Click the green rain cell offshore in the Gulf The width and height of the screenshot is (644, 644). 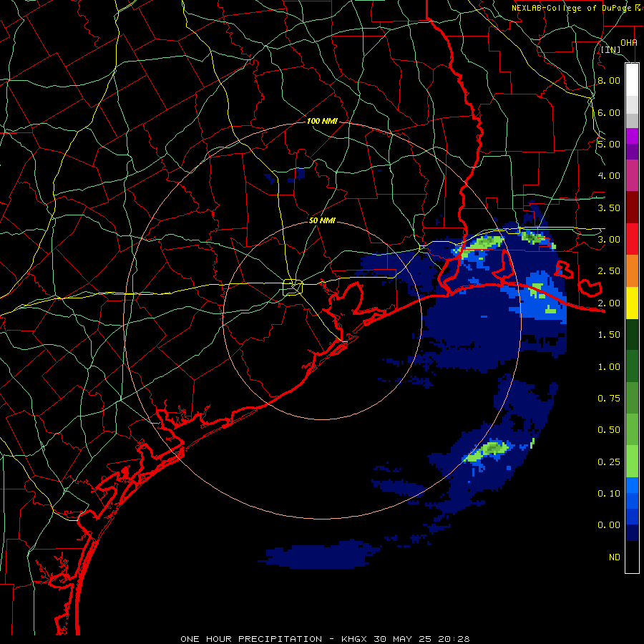pos(487,450)
